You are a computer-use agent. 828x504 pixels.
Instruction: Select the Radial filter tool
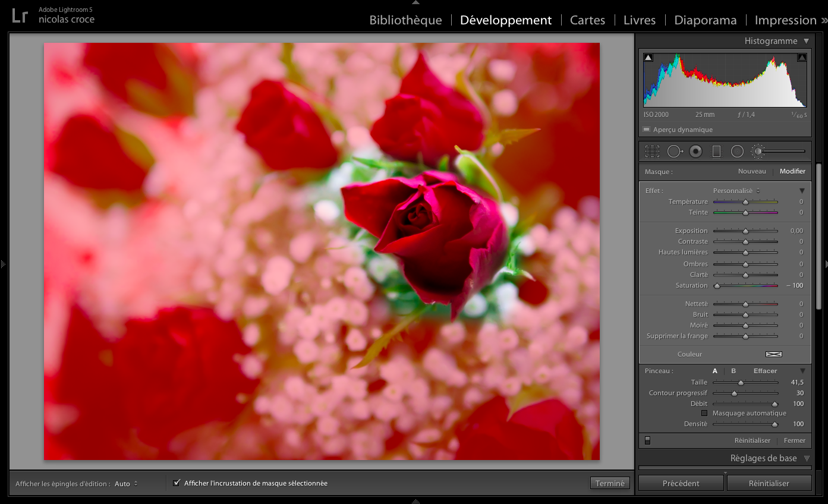(737, 152)
